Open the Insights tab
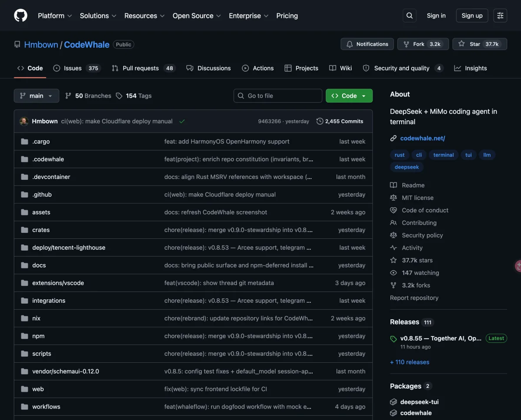This screenshot has width=521, height=420. 471,68
